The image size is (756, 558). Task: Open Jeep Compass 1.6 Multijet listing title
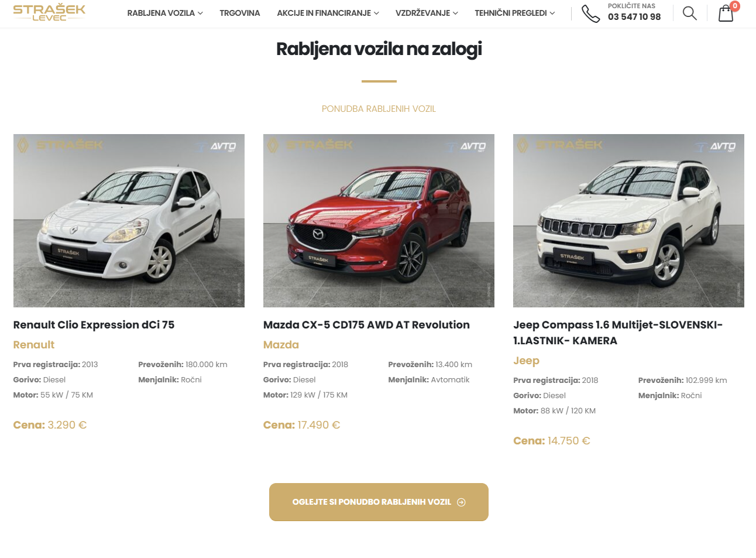(618, 333)
